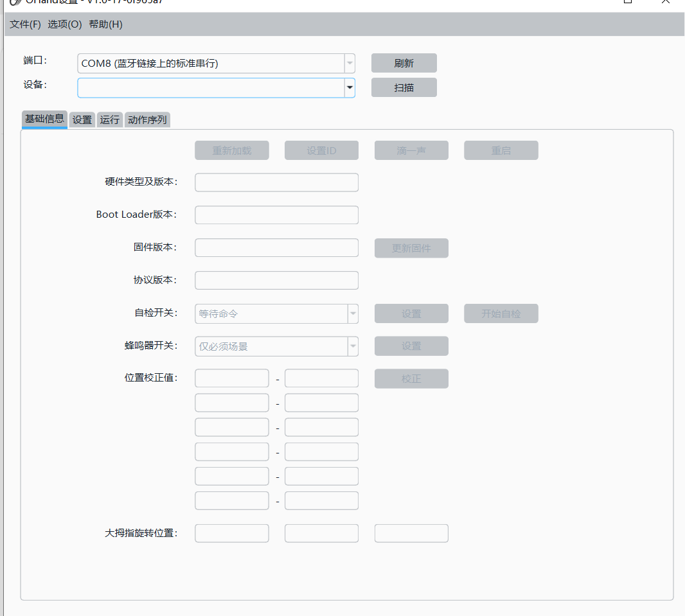Screen dimensions: 685x616
Task: Switch to the 基础信息 tab
Action: point(44,119)
